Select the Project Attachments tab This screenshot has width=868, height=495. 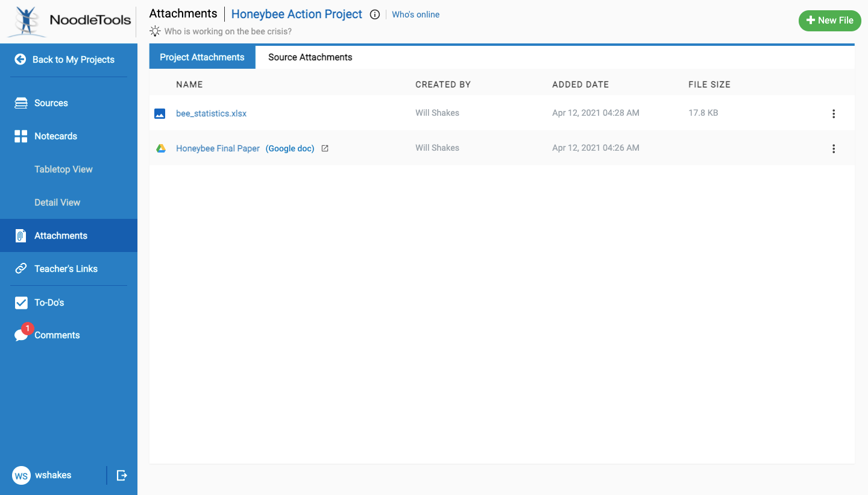[202, 57]
